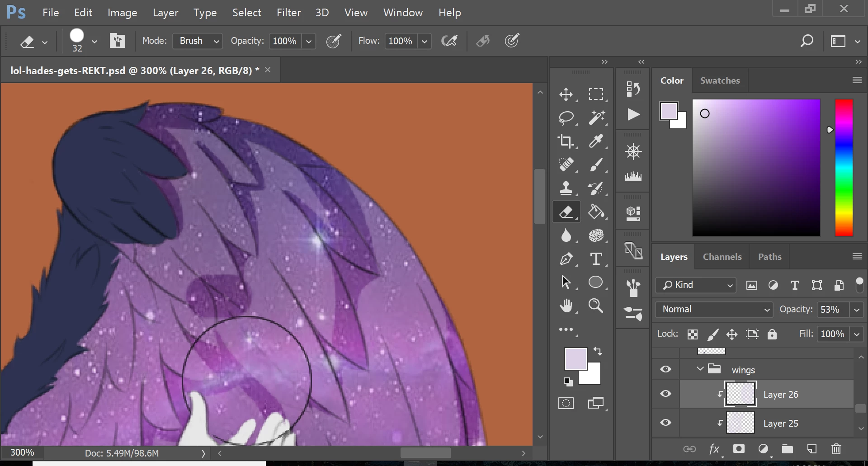Select the Magic Wand tool
Viewport: 868px width, 466px height.
point(596,118)
